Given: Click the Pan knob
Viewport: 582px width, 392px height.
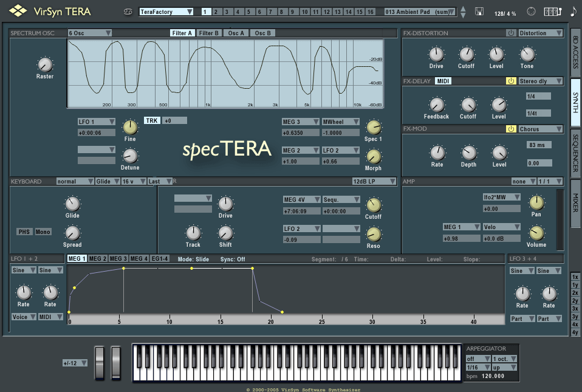Looking at the screenshot, I should (x=536, y=202).
